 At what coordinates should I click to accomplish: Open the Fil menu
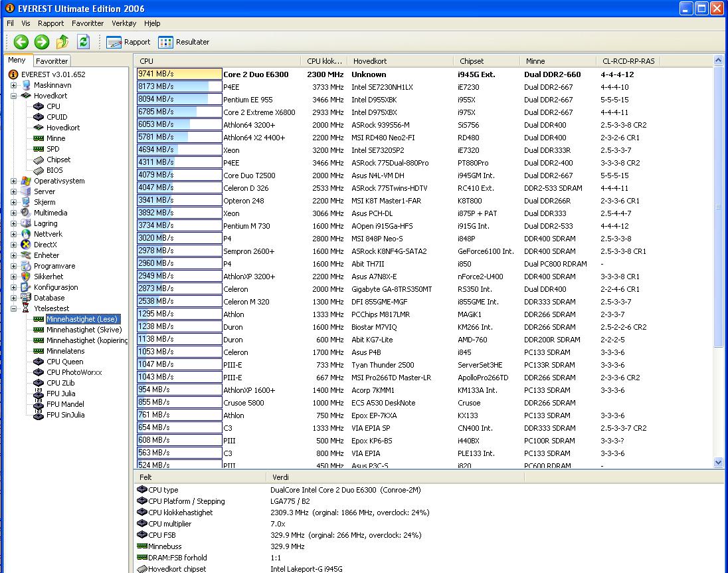click(10, 23)
